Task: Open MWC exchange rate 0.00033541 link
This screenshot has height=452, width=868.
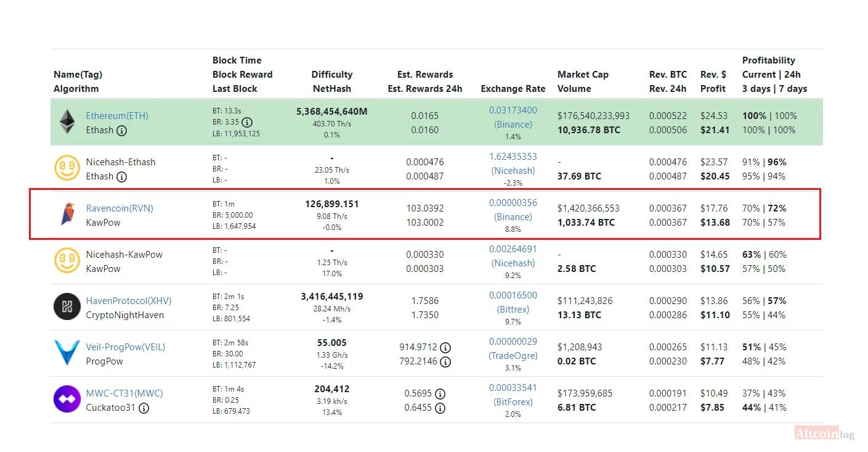Action: click(x=513, y=388)
